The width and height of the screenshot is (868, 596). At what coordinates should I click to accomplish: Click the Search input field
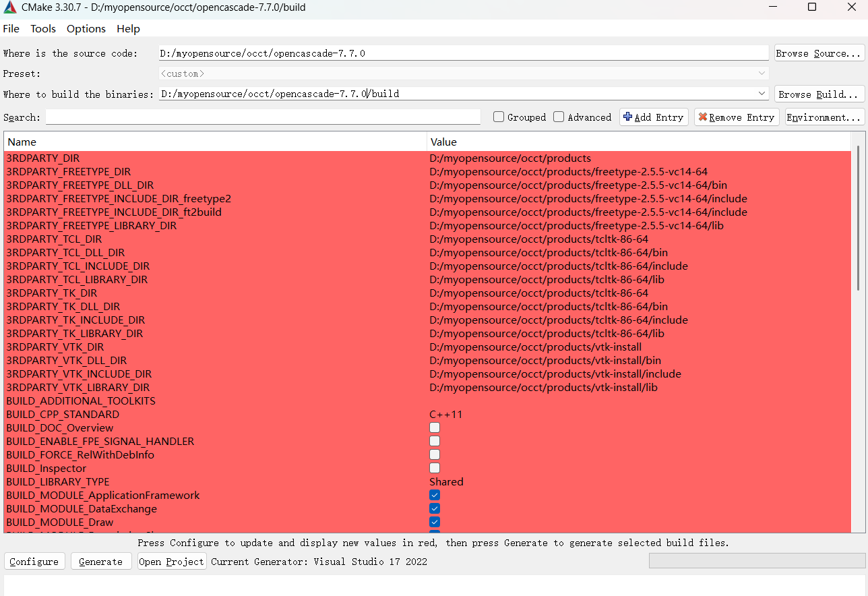click(x=263, y=117)
